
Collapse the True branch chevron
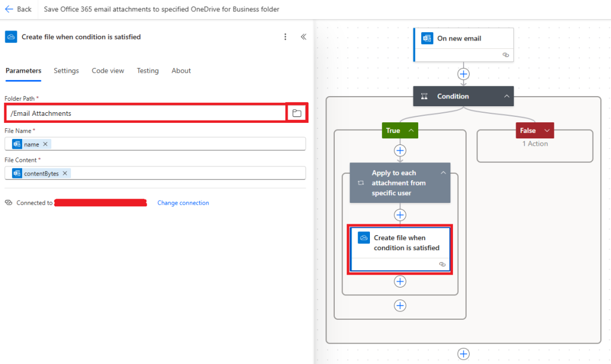tap(411, 131)
